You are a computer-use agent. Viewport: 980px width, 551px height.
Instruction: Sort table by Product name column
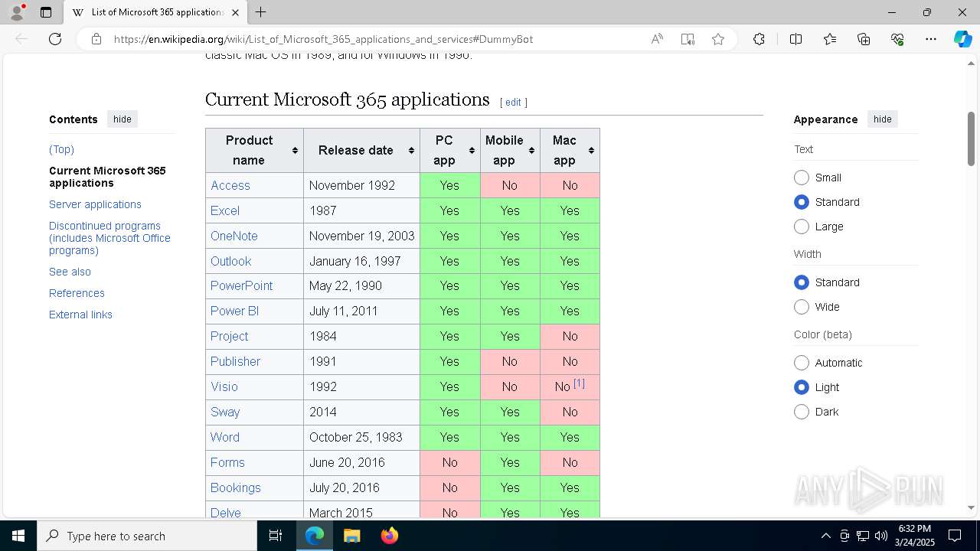click(255, 150)
